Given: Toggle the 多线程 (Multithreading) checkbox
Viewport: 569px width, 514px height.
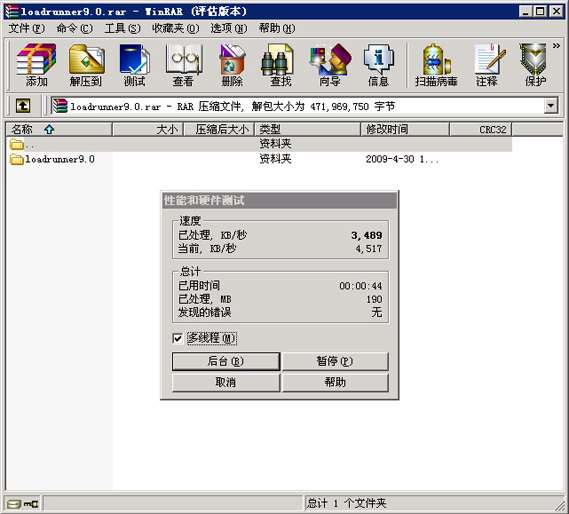Looking at the screenshot, I should 177,339.
